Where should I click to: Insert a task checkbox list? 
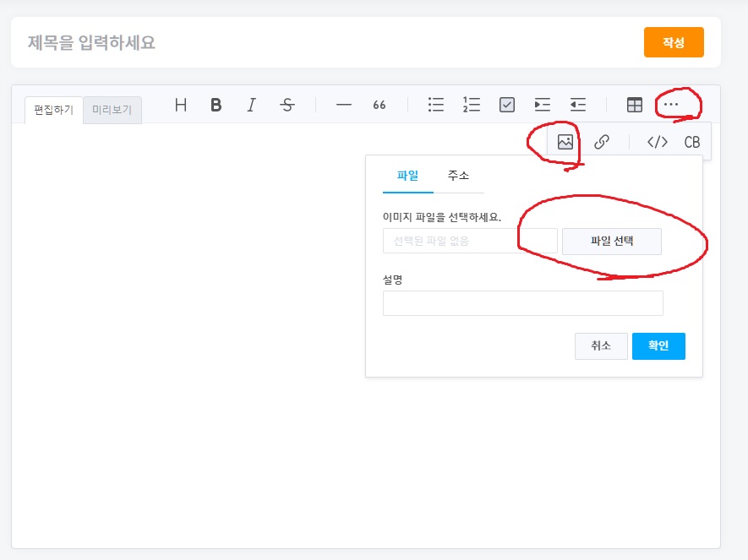pos(507,105)
